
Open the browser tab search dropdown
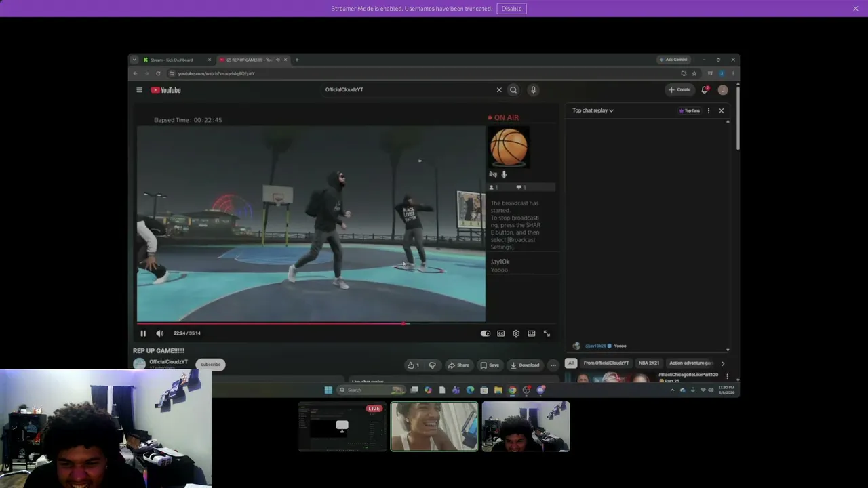pyautogui.click(x=134, y=60)
